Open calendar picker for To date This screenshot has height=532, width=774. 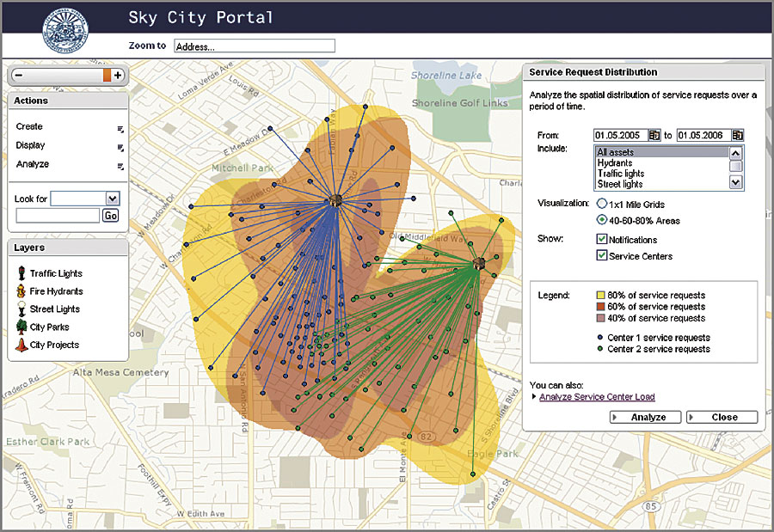pyautogui.click(x=738, y=135)
